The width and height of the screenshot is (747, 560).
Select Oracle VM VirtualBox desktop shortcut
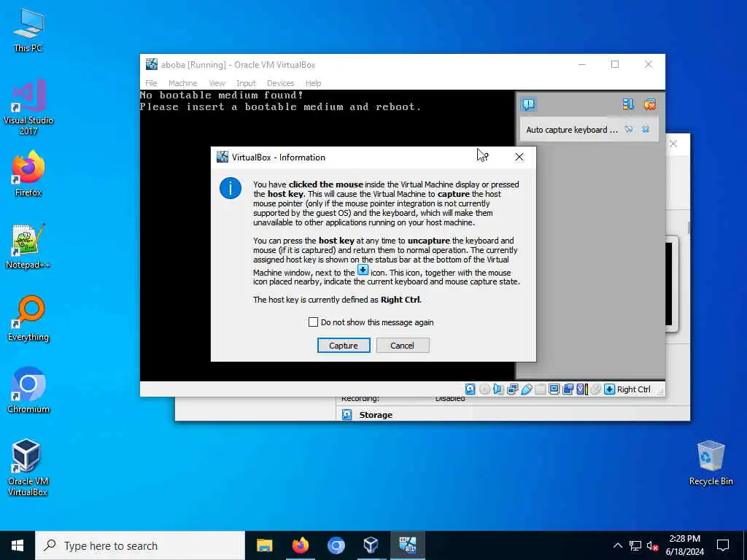point(28,467)
